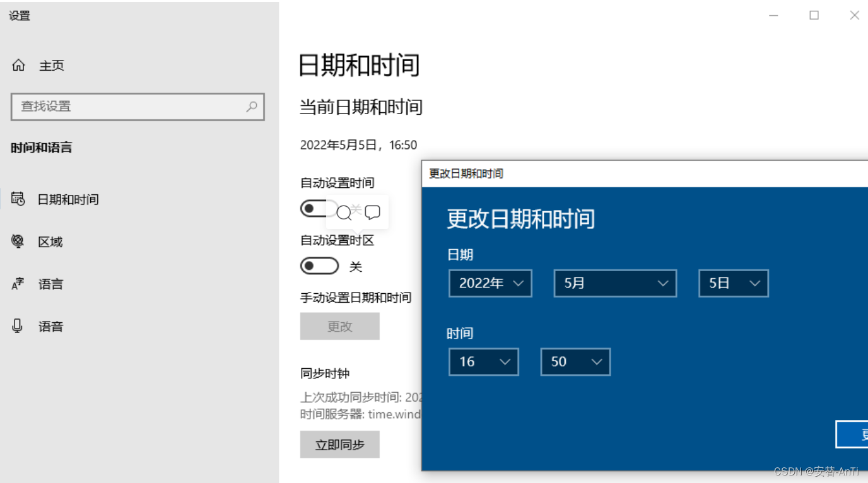Click the search magnifier in 查找设置 box
This screenshot has height=483, width=868.
click(252, 107)
